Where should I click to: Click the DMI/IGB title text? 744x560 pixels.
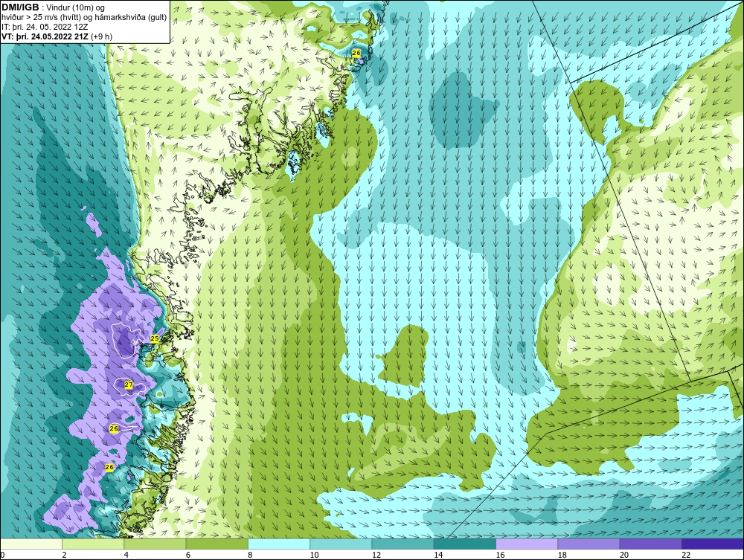tap(20, 7)
